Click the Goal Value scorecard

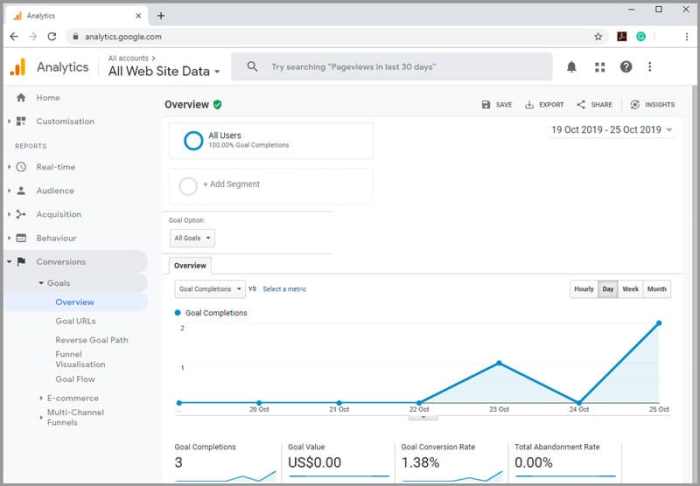tap(339, 462)
